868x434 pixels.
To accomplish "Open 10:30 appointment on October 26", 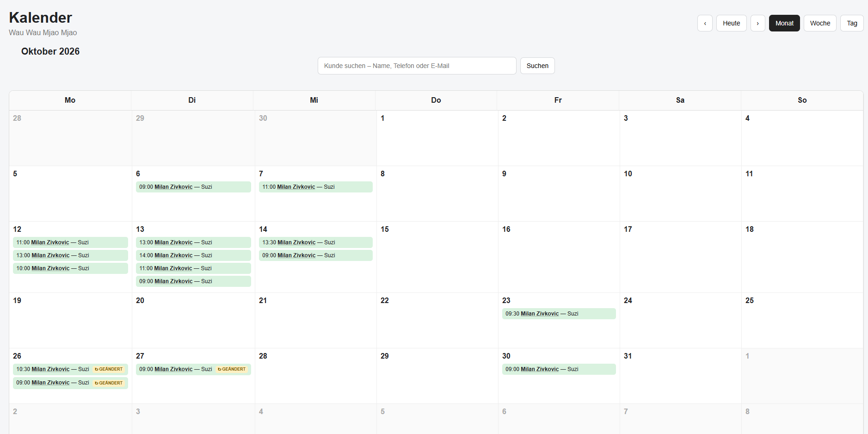I will pyautogui.click(x=70, y=369).
